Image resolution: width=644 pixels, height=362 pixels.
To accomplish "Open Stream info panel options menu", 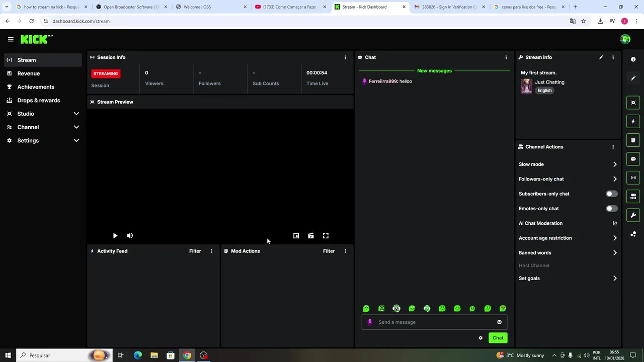I will pyautogui.click(x=613, y=57).
